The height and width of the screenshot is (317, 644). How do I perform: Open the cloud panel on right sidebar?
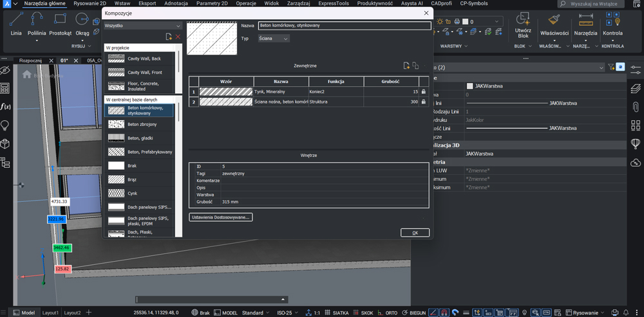(636, 163)
